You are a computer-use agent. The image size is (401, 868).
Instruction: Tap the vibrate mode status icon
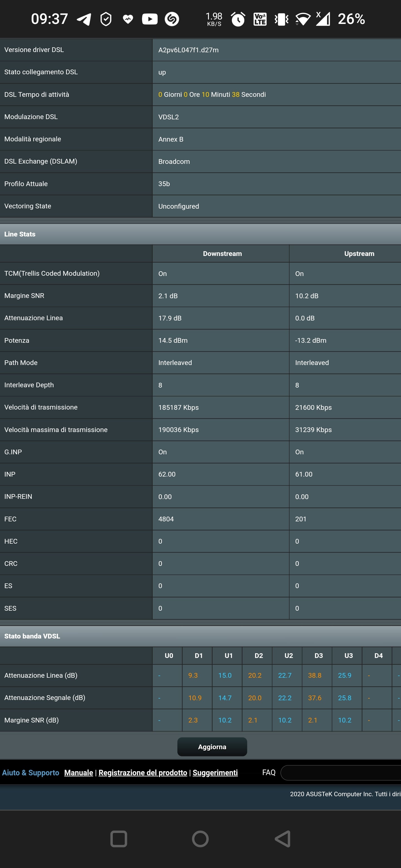281,19
